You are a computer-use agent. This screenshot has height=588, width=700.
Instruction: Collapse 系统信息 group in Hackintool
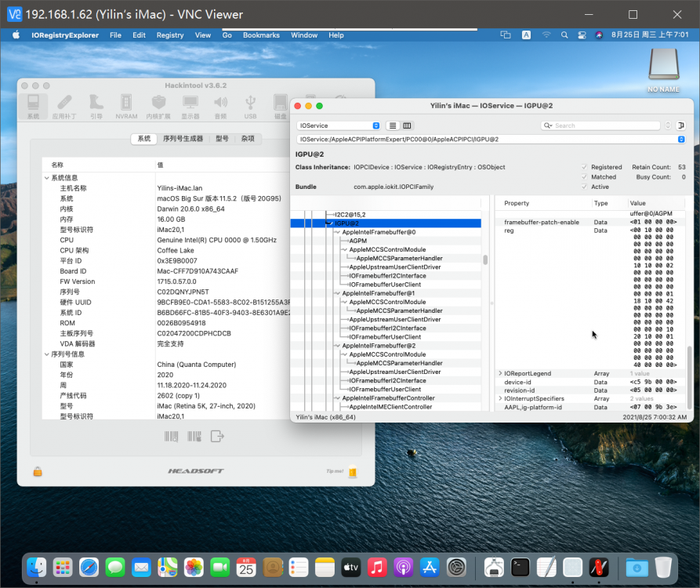coord(47,178)
